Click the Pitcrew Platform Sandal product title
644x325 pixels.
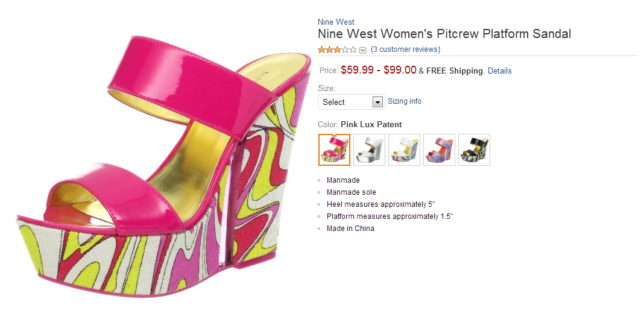pyautogui.click(x=444, y=34)
